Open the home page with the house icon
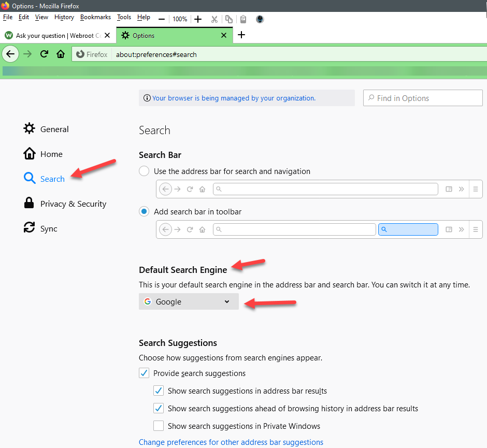The image size is (487, 448). click(x=61, y=54)
